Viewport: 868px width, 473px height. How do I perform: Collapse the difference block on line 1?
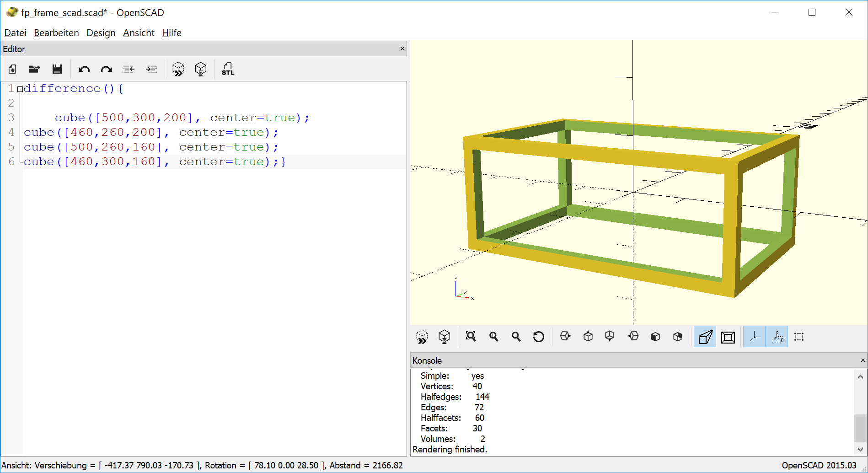pos(20,88)
